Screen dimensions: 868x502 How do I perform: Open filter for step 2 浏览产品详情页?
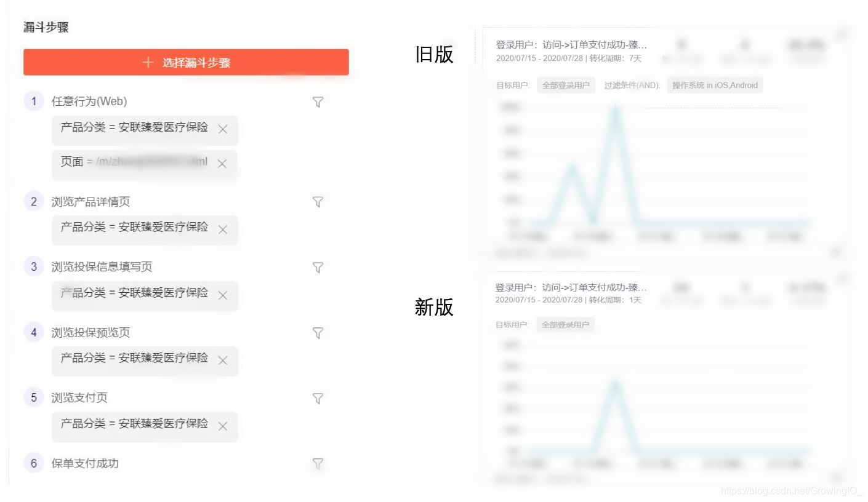point(318,202)
